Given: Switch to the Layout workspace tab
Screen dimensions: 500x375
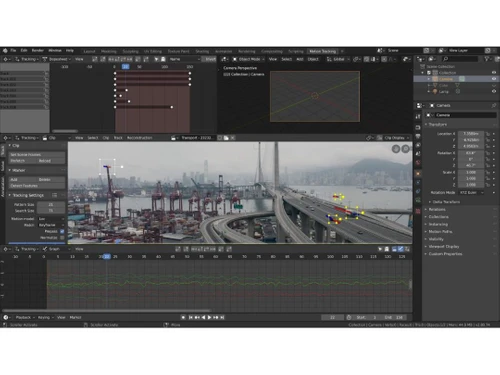Looking at the screenshot, I should (89, 51).
